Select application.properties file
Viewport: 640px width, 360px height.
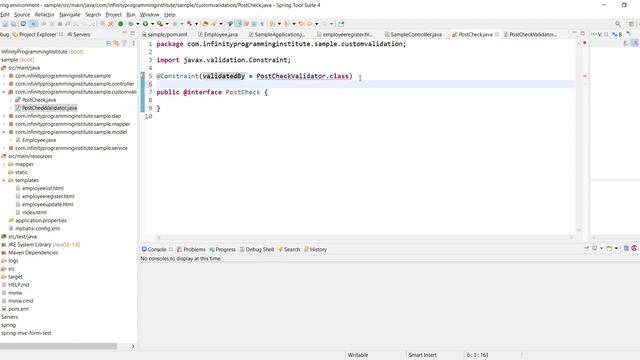tap(41, 220)
